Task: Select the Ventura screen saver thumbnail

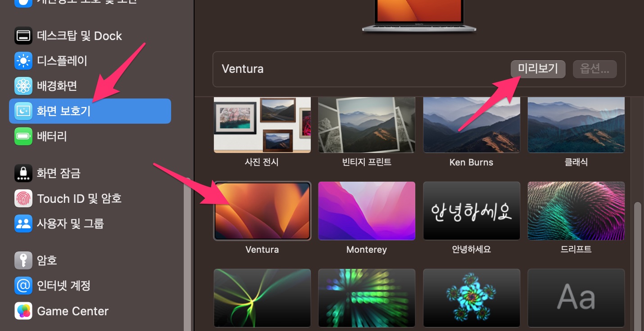Action: click(x=262, y=211)
